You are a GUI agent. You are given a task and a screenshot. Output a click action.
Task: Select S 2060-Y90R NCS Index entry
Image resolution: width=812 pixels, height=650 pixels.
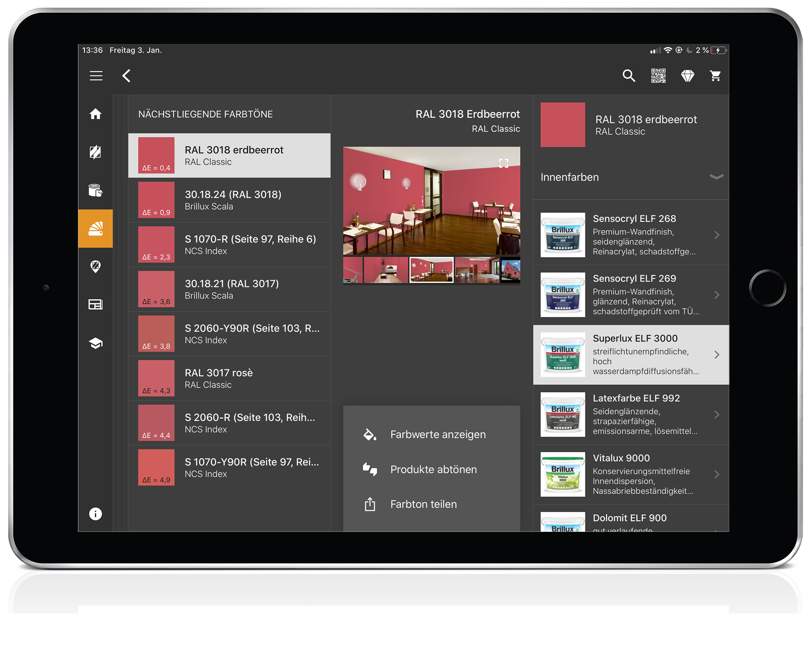[229, 334]
